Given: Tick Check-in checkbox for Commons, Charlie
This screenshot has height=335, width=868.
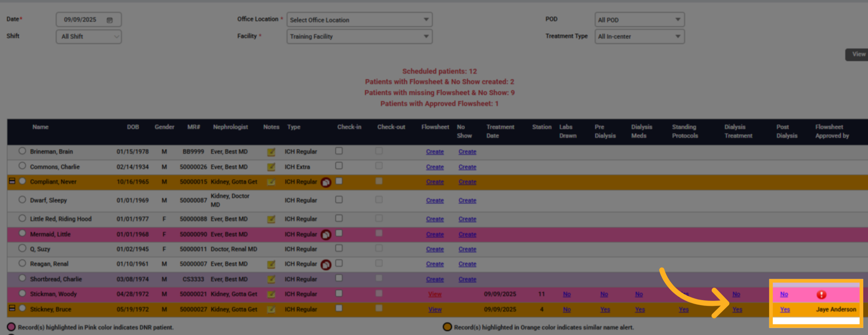Looking at the screenshot, I should coord(339,166).
